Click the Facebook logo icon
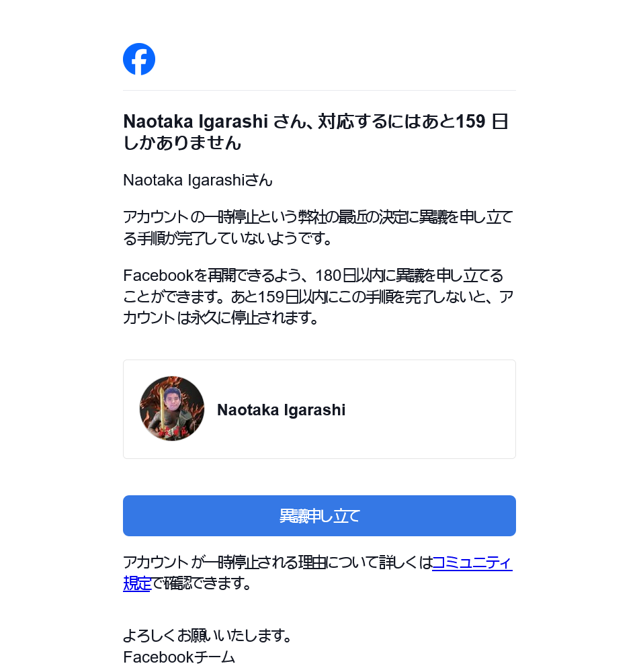The height and width of the screenshot is (672, 639). [139, 59]
